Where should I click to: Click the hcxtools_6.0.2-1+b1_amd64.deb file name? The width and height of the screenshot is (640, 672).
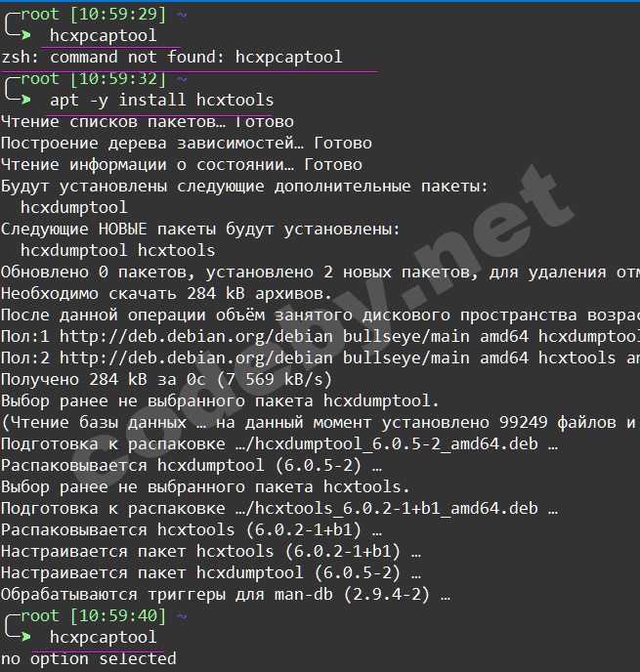(x=395, y=508)
